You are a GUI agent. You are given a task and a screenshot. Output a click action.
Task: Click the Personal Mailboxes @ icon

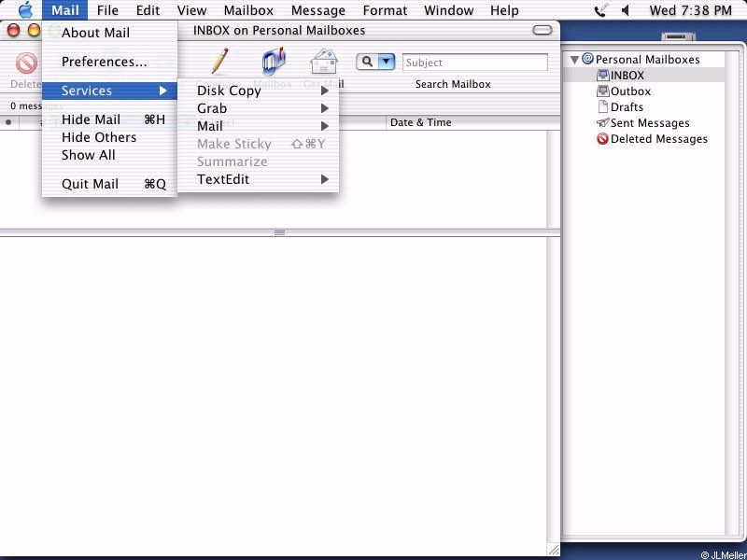pyautogui.click(x=588, y=59)
